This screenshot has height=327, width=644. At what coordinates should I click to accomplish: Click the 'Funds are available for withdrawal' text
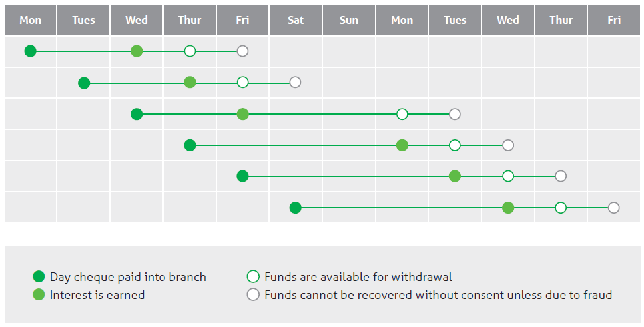(358, 277)
